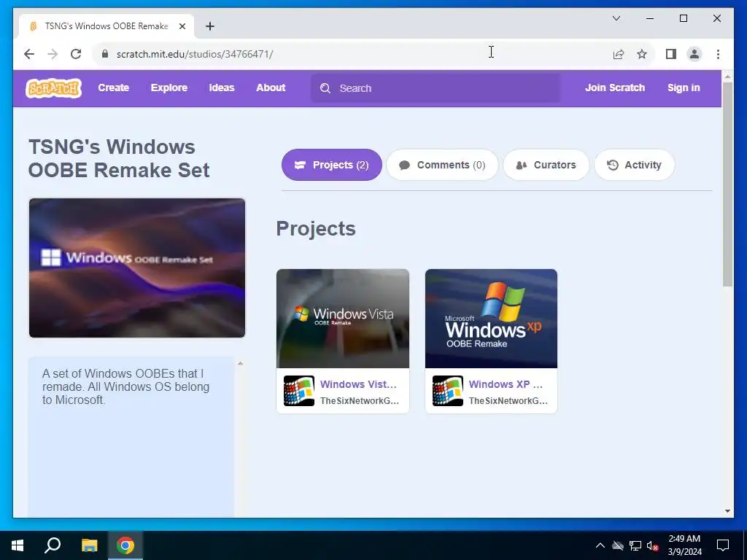
Task: Click the network icon in the system tray
Action: (635, 545)
